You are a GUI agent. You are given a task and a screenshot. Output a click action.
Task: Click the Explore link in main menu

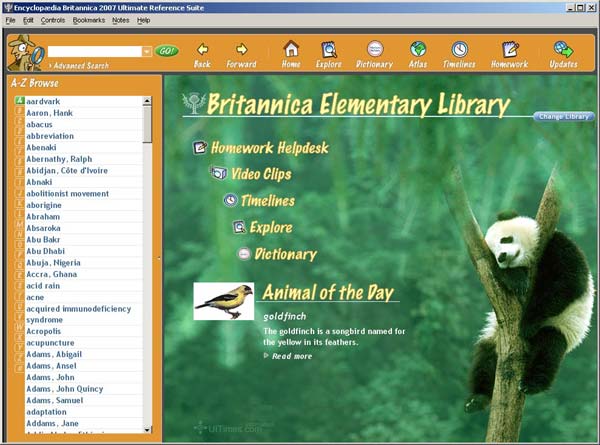point(271,227)
